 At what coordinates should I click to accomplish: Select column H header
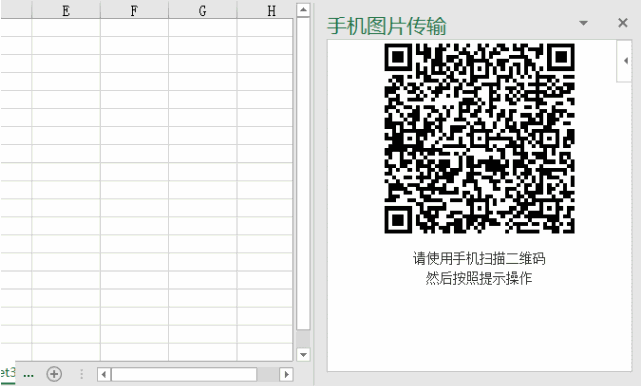(265, 10)
